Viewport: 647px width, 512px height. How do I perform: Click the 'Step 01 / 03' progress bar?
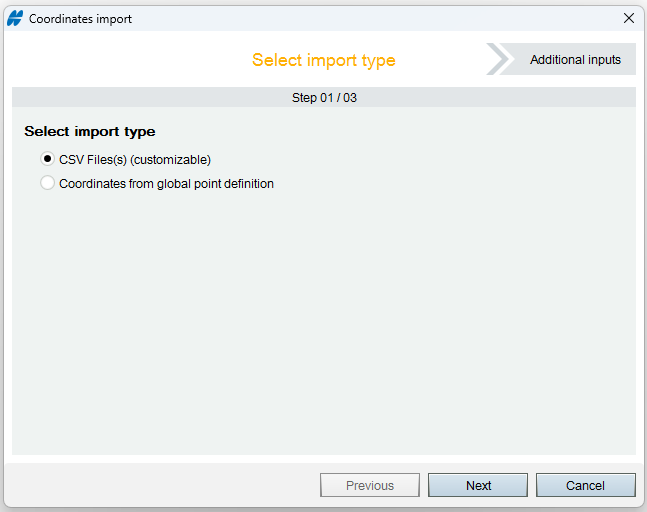324,97
